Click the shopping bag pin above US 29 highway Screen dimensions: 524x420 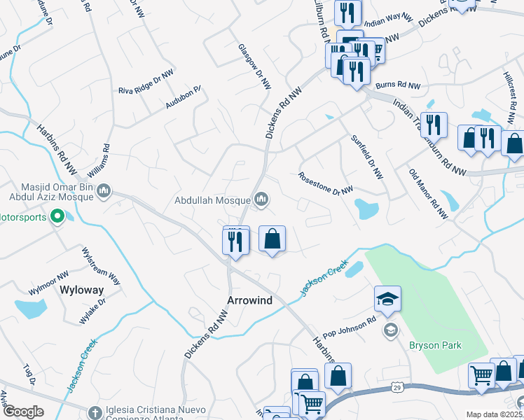[x=338, y=376]
